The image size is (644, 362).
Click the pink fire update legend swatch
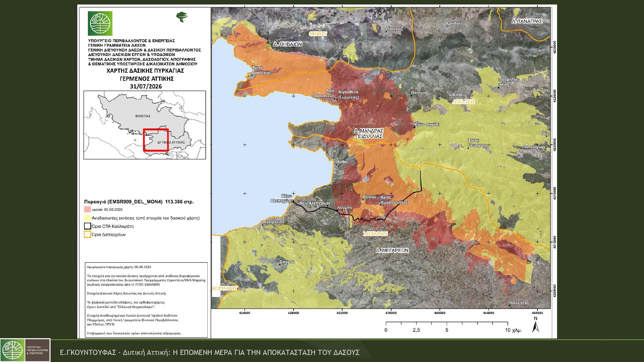87,209
